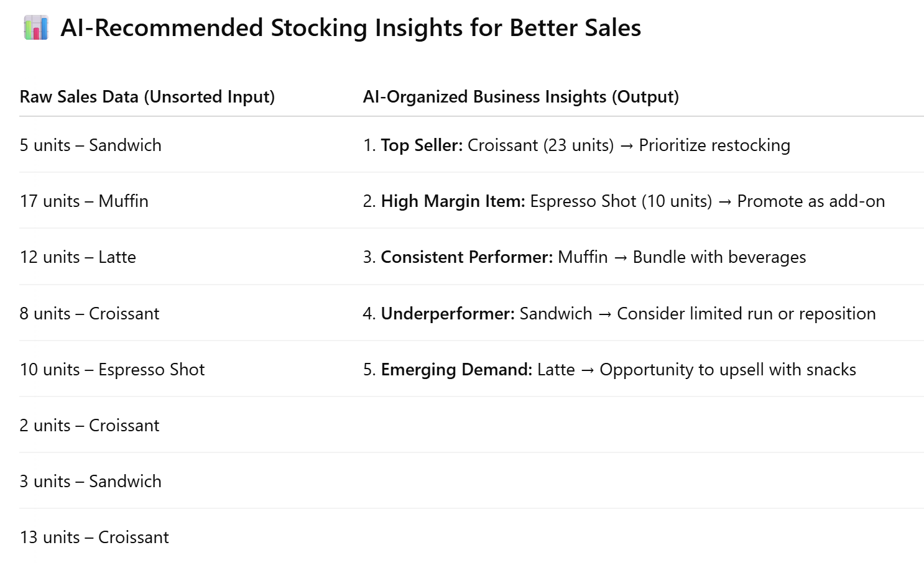Click the bold 'Emerging Demand:' label
This screenshot has width=924, height=563.
(456, 370)
